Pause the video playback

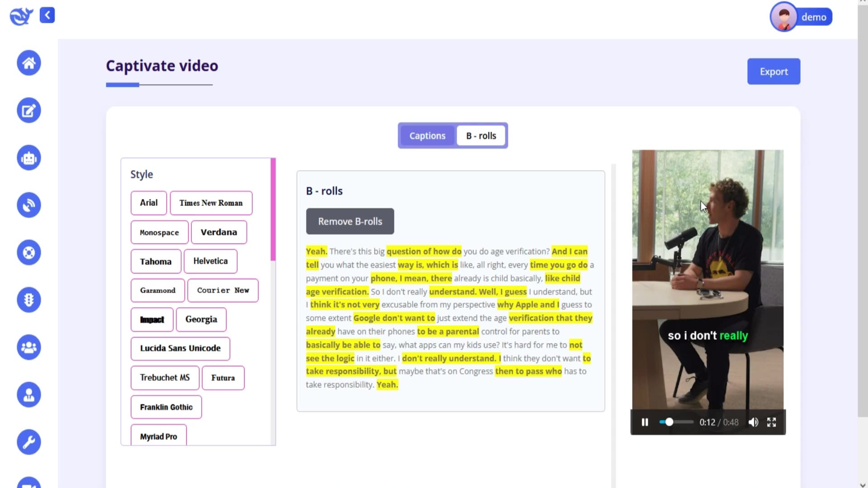click(645, 422)
